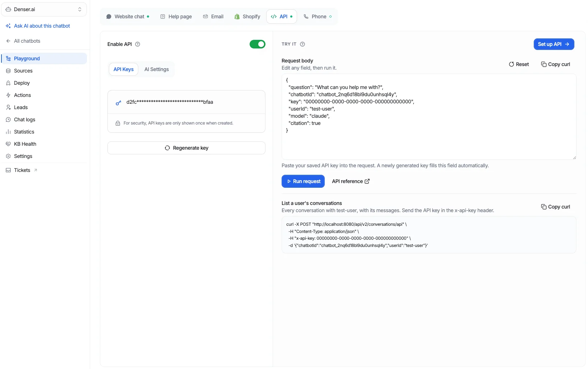Click the TRY IT help icon
The width and height of the screenshot is (588, 369).
(302, 44)
